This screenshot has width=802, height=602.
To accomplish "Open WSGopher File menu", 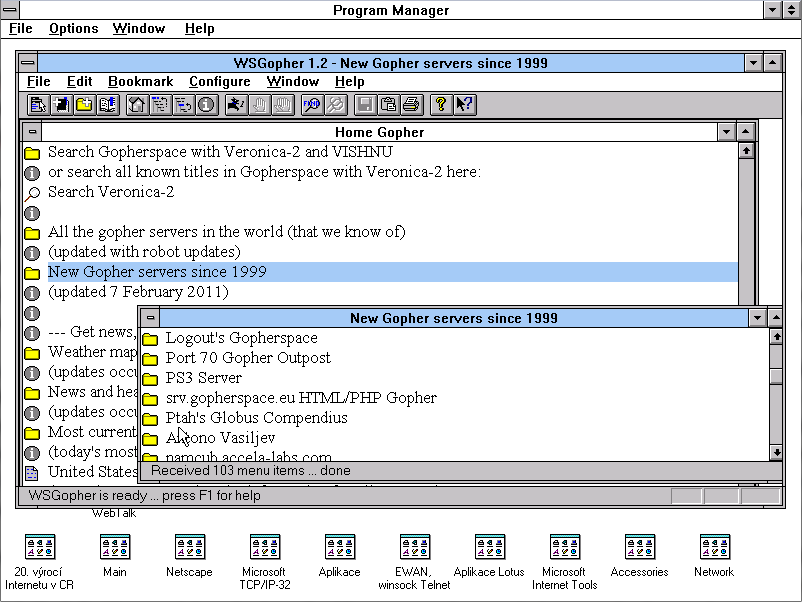I will pos(38,81).
